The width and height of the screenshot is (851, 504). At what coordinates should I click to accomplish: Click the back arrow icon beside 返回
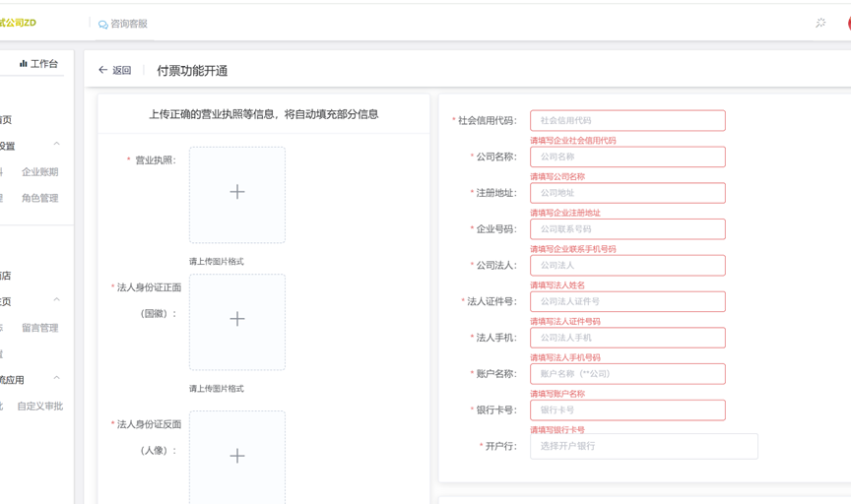[x=102, y=71]
